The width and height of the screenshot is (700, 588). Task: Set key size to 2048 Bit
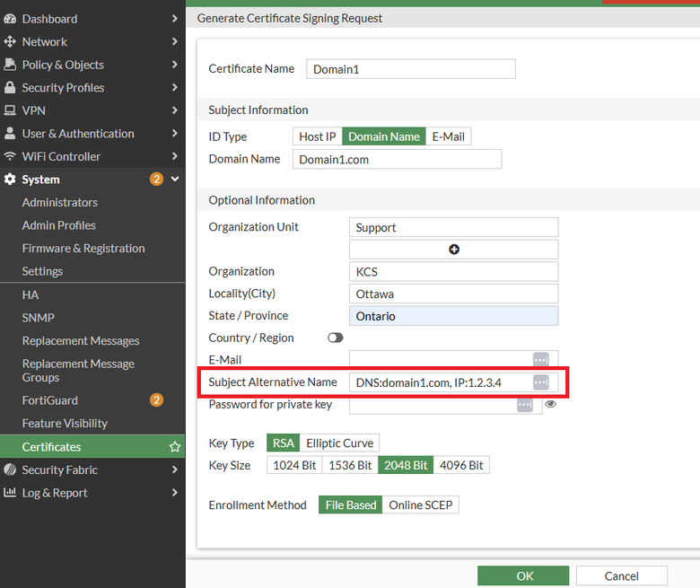[406, 465]
